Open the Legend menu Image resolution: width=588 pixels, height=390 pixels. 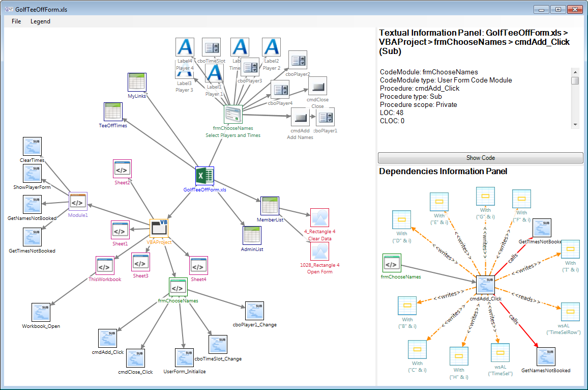pos(40,21)
